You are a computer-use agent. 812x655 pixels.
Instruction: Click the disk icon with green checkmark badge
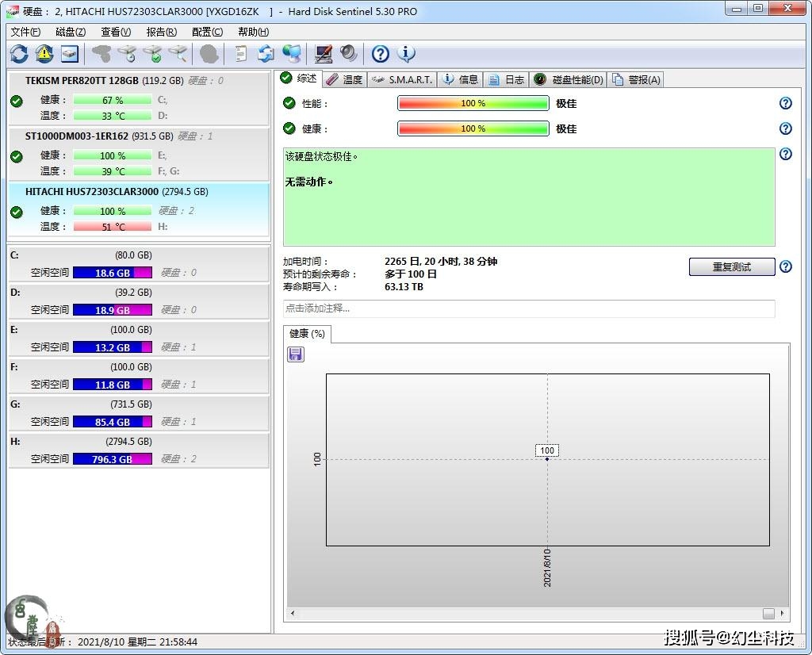pos(153,54)
